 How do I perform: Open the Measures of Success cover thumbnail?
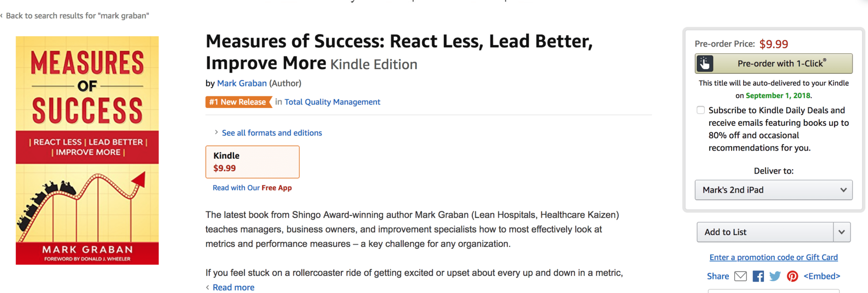click(x=87, y=151)
